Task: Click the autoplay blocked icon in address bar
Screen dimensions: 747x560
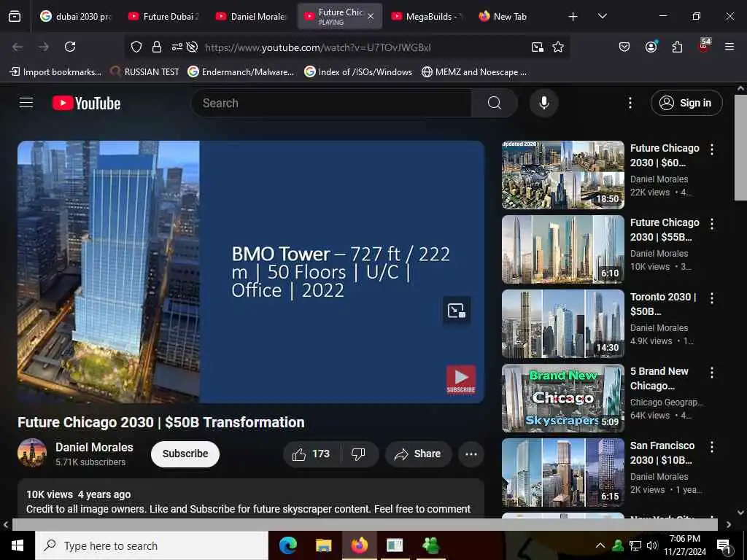Action: pyautogui.click(x=192, y=47)
